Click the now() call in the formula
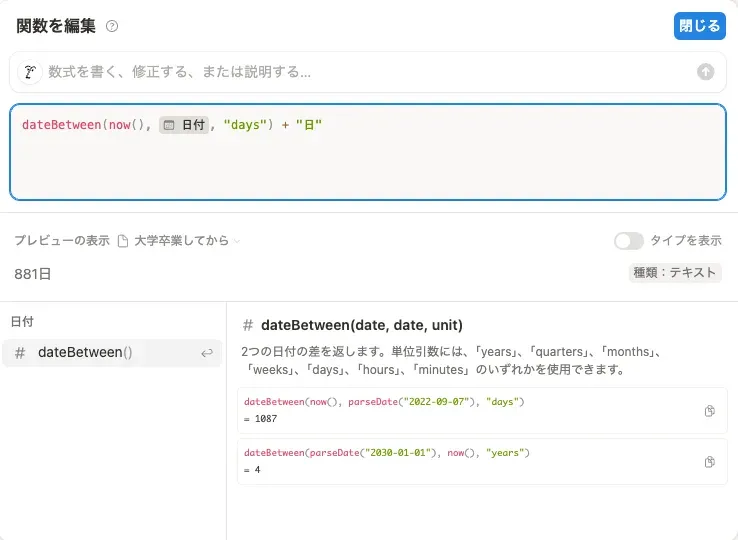Image resolution: width=738 pixels, height=540 pixels. 126,125
